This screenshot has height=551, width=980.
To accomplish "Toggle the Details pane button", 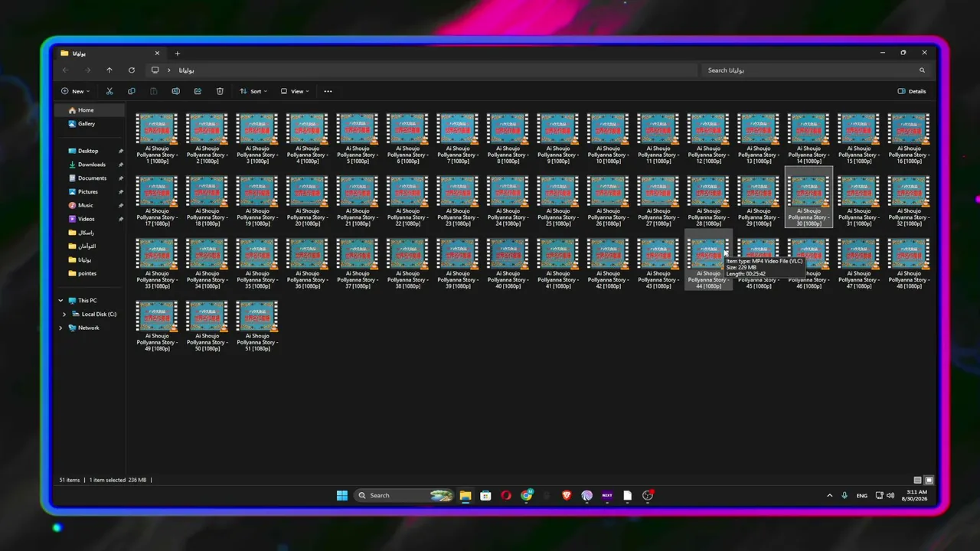I will 912,91.
